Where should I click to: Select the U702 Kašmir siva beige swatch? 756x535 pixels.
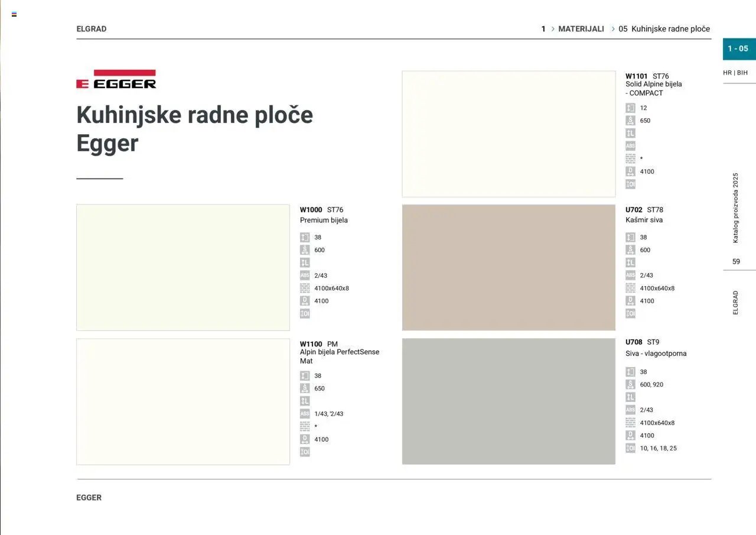click(x=509, y=267)
